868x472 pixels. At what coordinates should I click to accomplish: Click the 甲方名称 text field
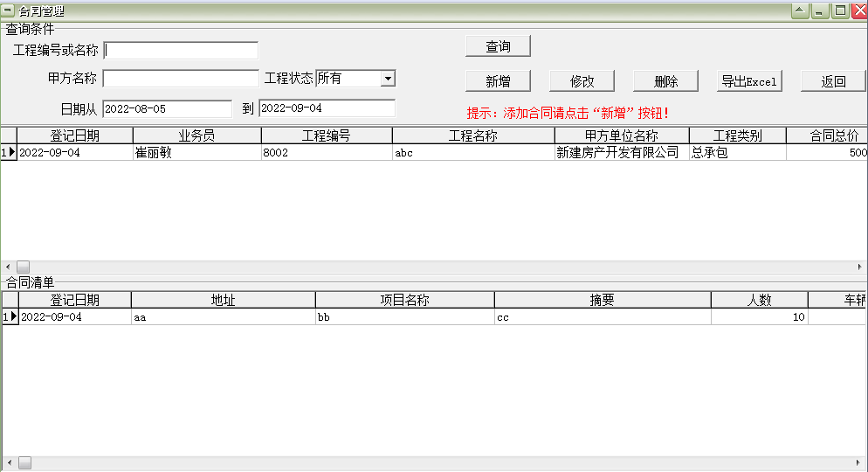181,79
